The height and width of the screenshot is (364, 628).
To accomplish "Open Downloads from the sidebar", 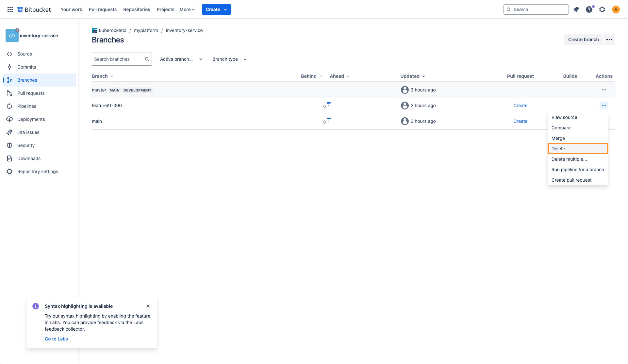I will click(28, 158).
